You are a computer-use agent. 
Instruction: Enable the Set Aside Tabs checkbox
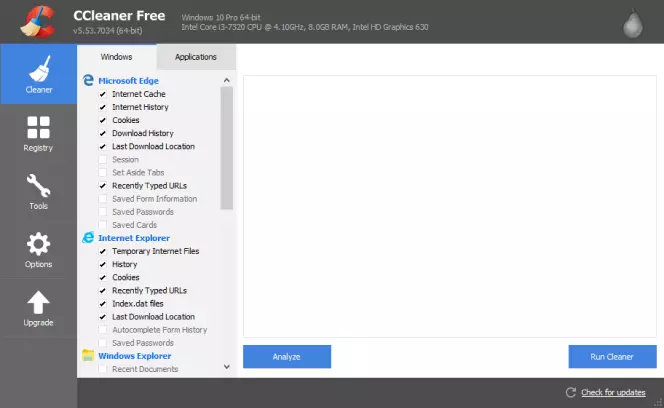[102, 173]
